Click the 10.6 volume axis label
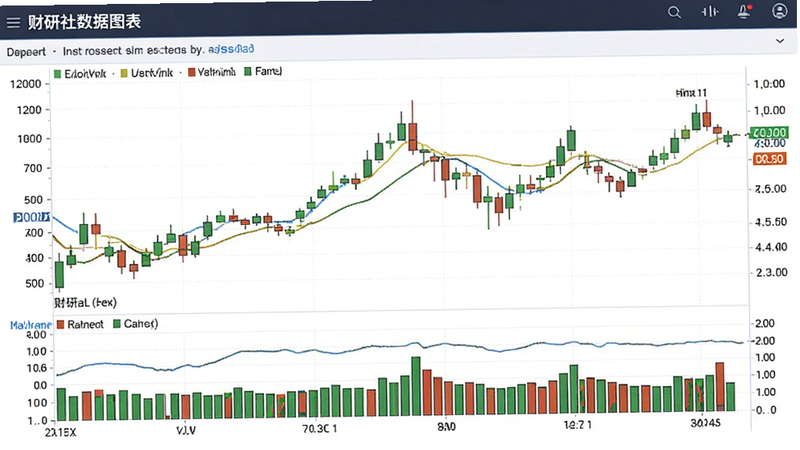The height and width of the screenshot is (450, 800). click(x=36, y=368)
